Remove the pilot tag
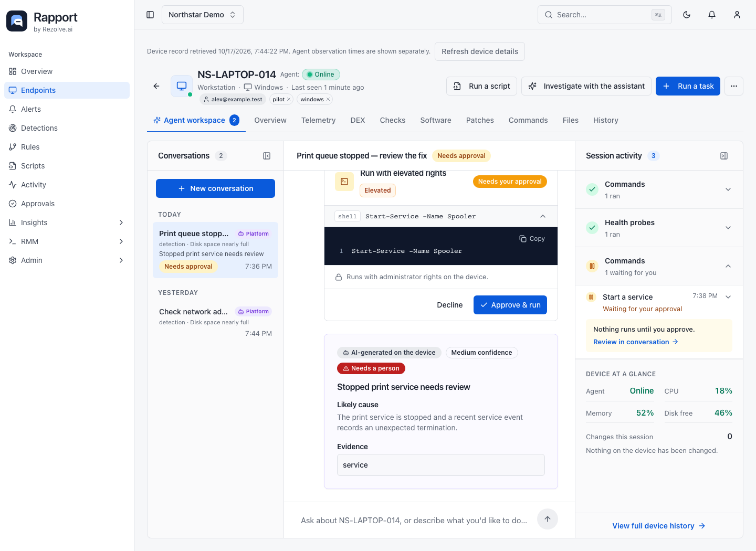756x551 pixels. pos(289,99)
